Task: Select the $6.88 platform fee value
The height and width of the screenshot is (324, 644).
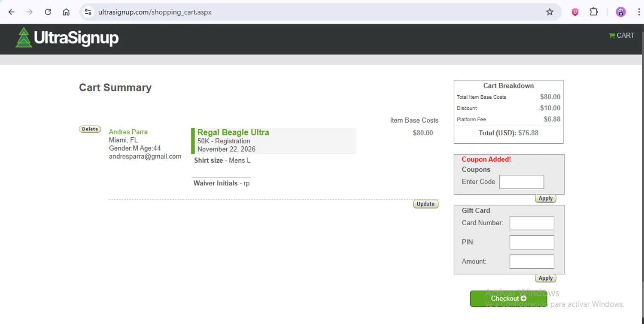Action: [x=552, y=119]
